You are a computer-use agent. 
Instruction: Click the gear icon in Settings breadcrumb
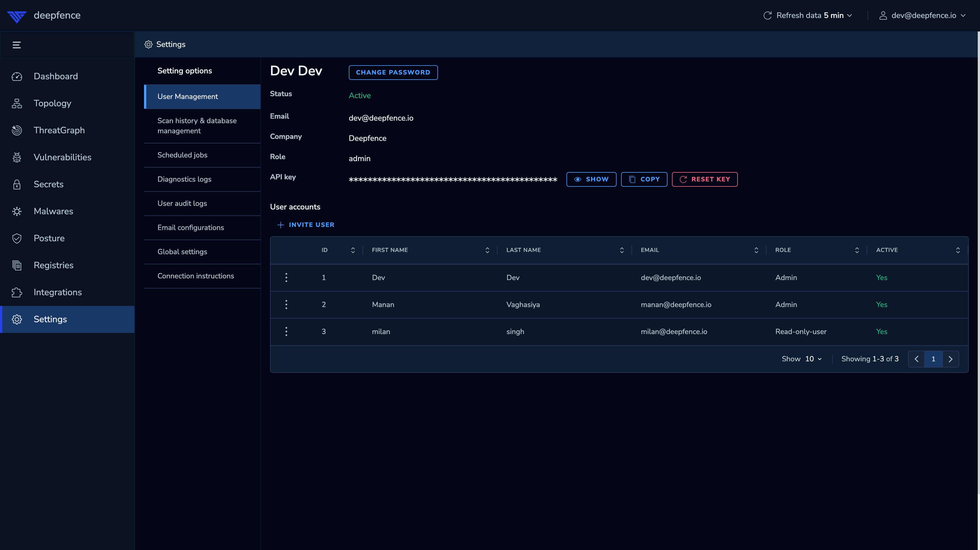click(148, 44)
